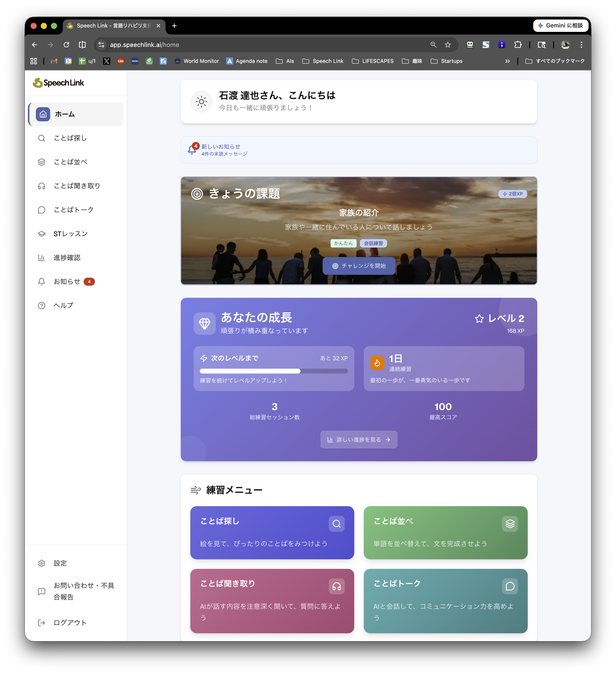
Task: Open ことば並べ from the sidebar
Action: pos(76,162)
